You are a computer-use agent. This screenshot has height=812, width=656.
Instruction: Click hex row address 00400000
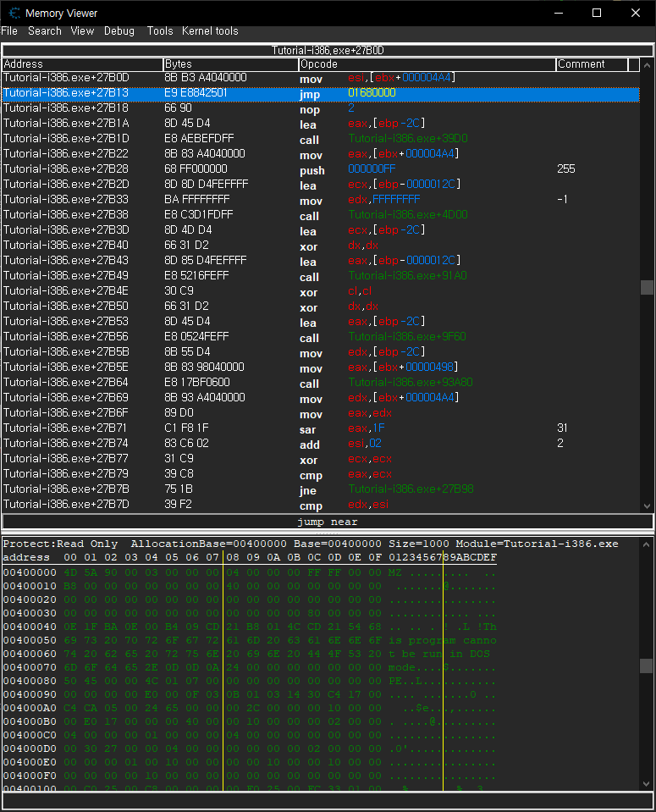point(30,572)
